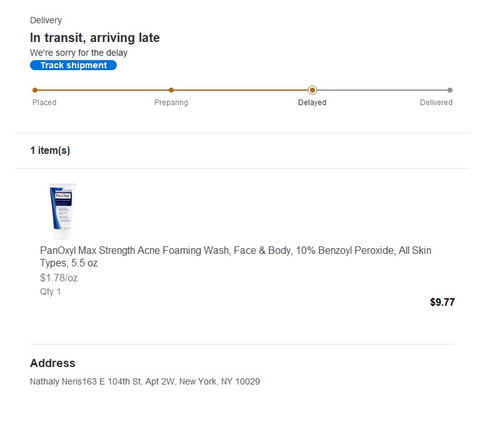Open the PanOxyl product thumbnail image
Screen dimensions: 500x429
click(62, 211)
